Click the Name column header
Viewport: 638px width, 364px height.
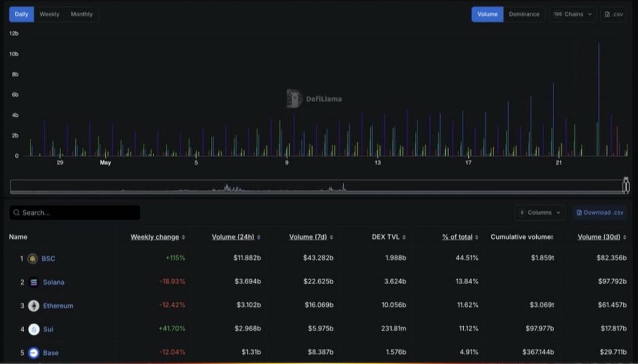(19, 237)
